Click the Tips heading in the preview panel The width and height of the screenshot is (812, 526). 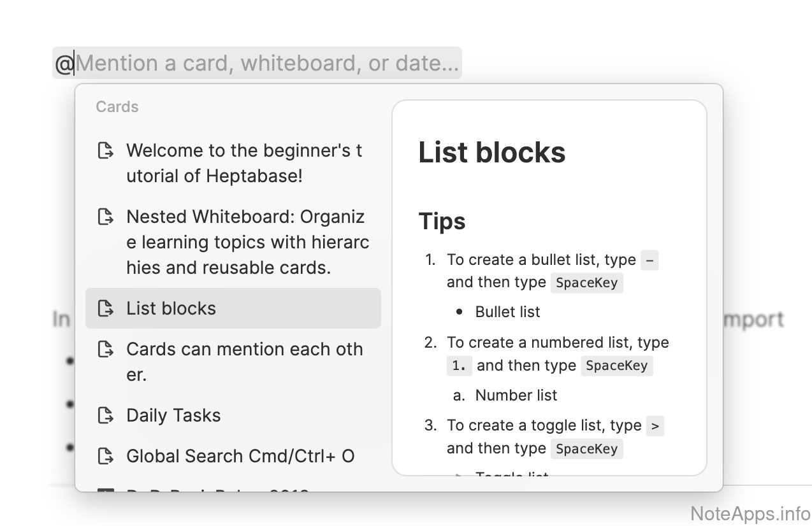442,222
